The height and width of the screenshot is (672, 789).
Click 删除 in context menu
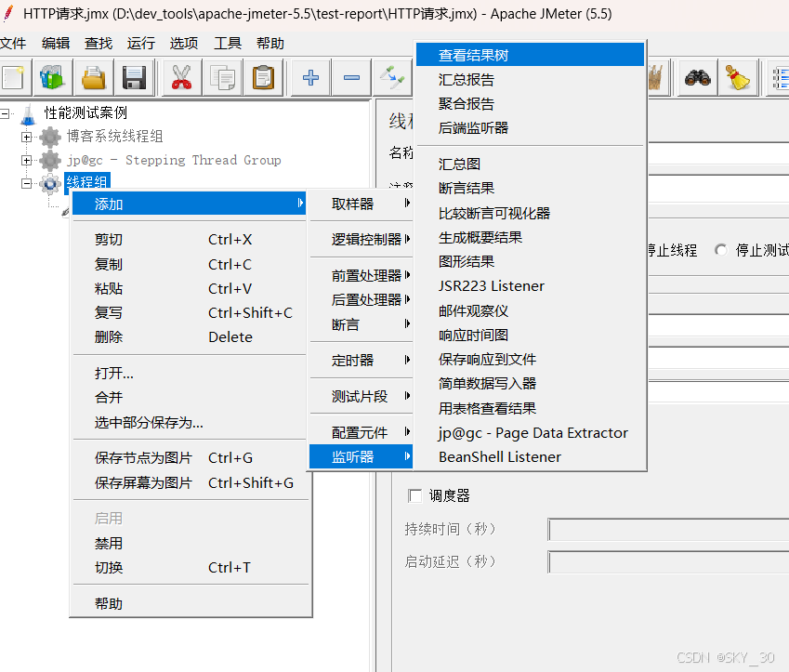[190, 336]
